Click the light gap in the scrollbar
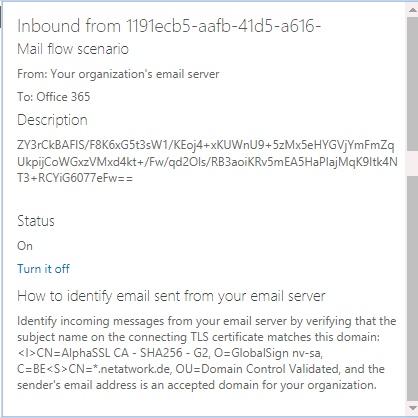Screen dimensions: 418x418 pos(412,163)
